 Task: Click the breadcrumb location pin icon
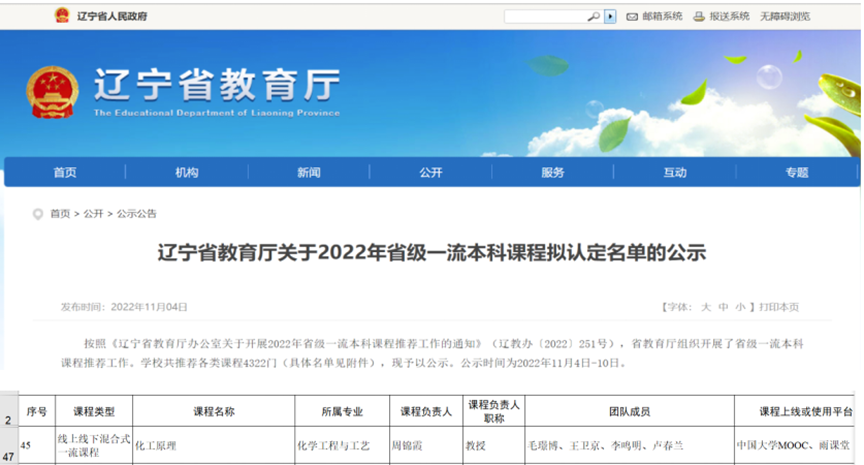coord(39,214)
